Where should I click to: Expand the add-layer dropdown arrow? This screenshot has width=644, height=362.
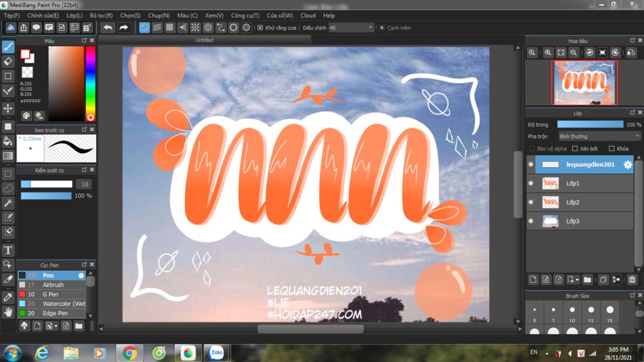click(x=577, y=280)
